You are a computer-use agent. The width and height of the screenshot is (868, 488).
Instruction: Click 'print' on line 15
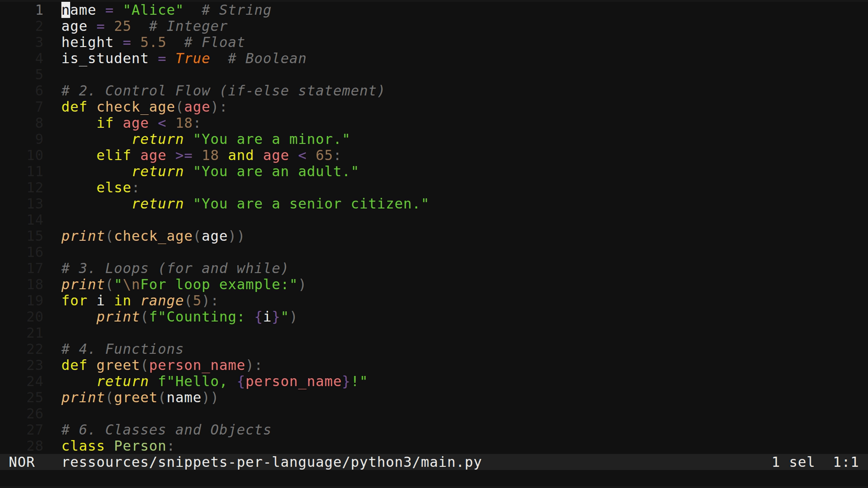coord(83,236)
